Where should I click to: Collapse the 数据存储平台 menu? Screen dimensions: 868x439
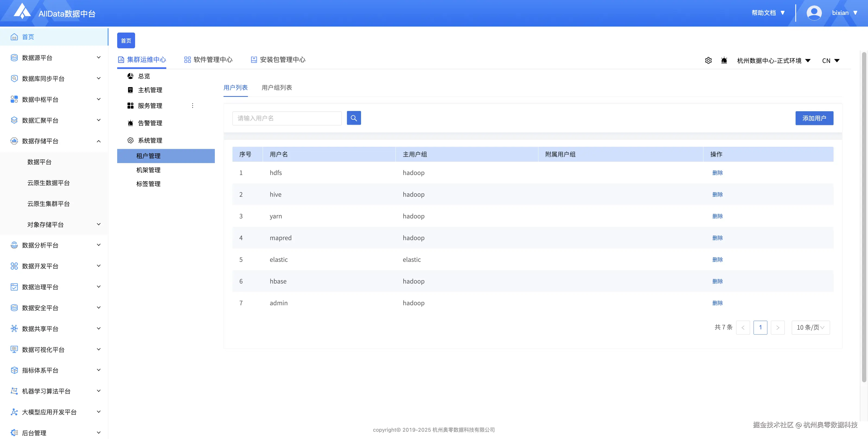[x=98, y=141]
